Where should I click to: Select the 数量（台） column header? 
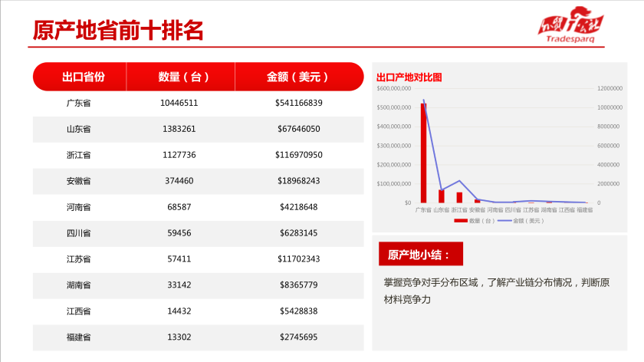tap(179, 77)
